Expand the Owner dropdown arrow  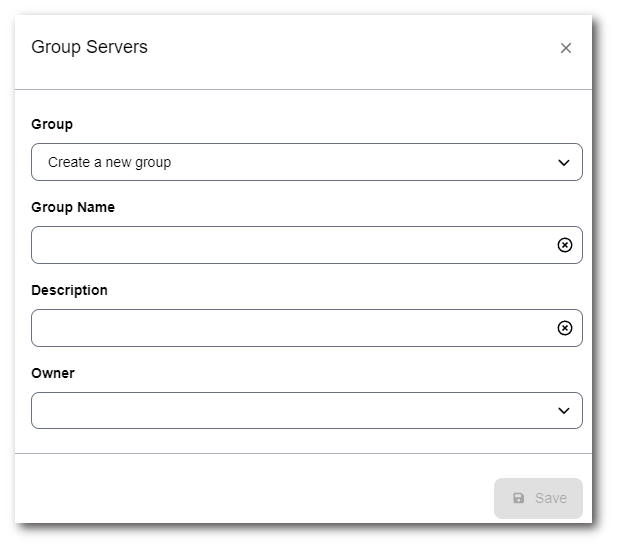click(x=563, y=411)
